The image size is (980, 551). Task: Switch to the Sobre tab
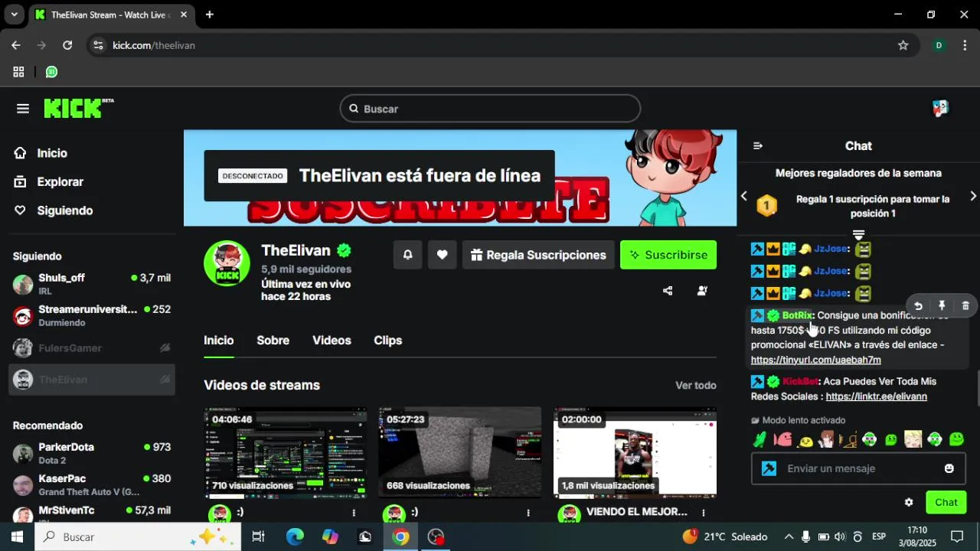[x=273, y=341]
